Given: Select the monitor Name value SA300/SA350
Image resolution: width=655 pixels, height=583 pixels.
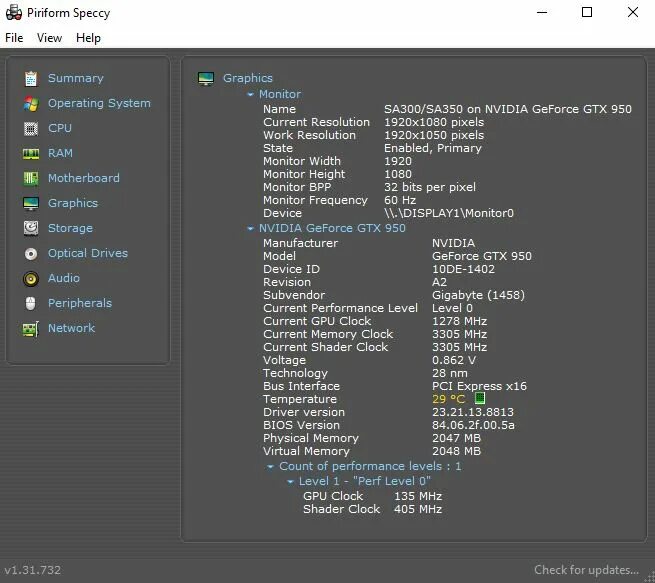Looking at the screenshot, I should click(508, 109).
